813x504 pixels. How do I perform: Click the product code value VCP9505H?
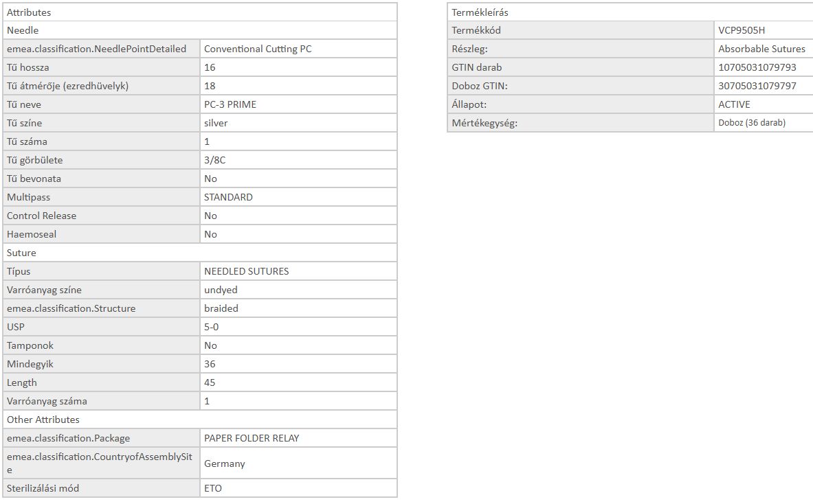coord(742,30)
